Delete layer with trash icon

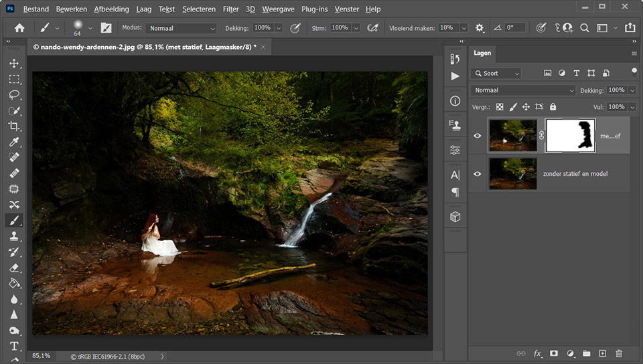click(619, 353)
